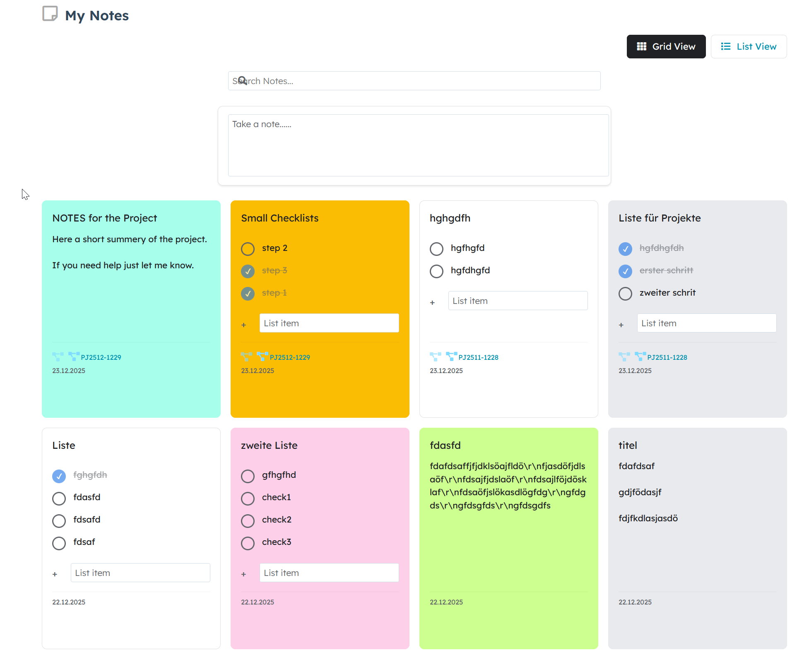
Task: Check the step 2 item
Action: pos(248,249)
